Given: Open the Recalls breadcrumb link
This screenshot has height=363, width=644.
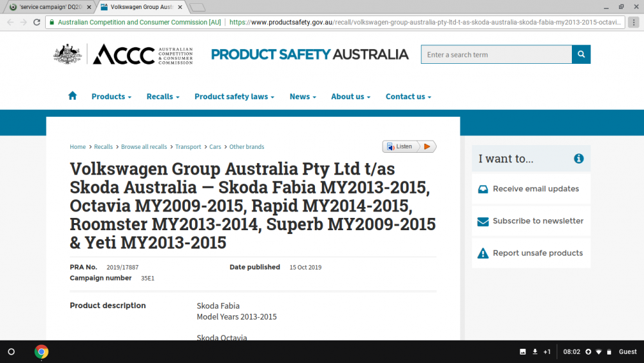Looking at the screenshot, I should pyautogui.click(x=103, y=147).
